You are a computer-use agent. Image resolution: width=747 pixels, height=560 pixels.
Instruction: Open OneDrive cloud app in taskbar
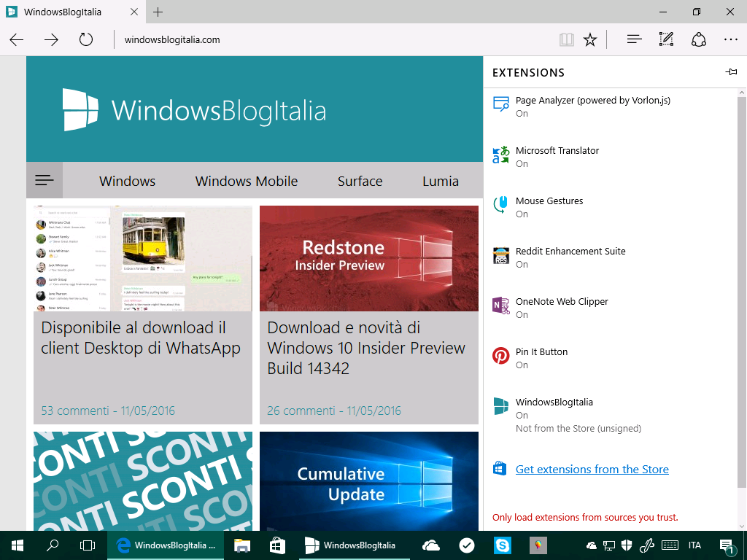pos(430,545)
